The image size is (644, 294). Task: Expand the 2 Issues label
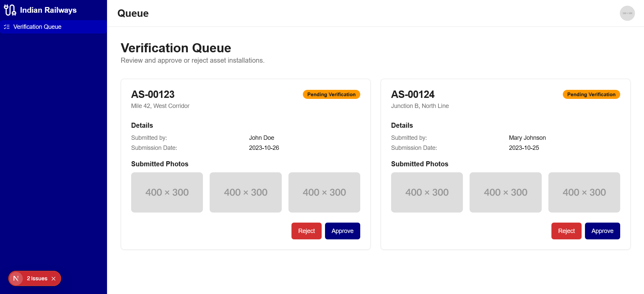(37, 279)
